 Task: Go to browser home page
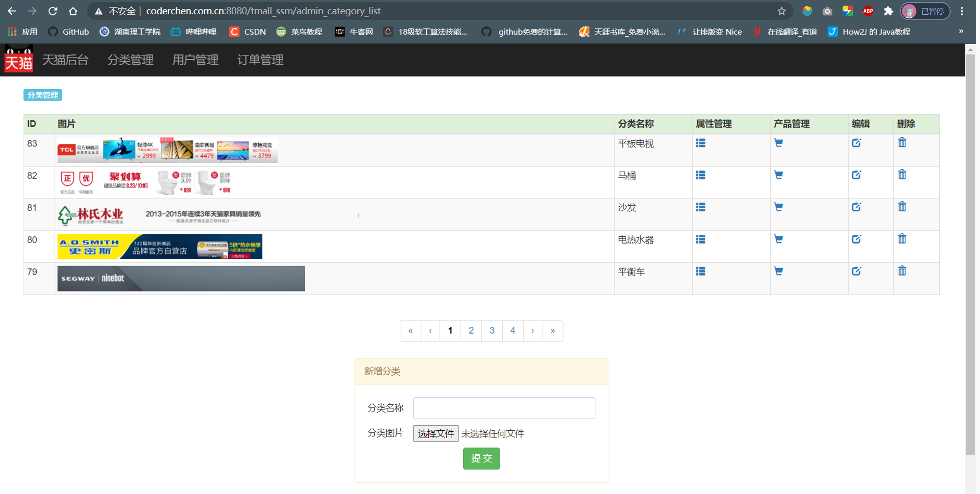point(73,11)
